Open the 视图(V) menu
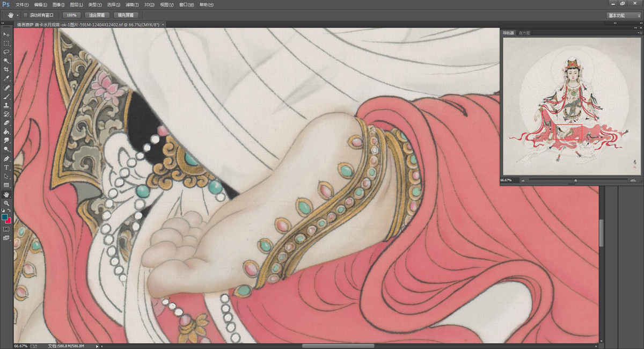 (167, 4)
